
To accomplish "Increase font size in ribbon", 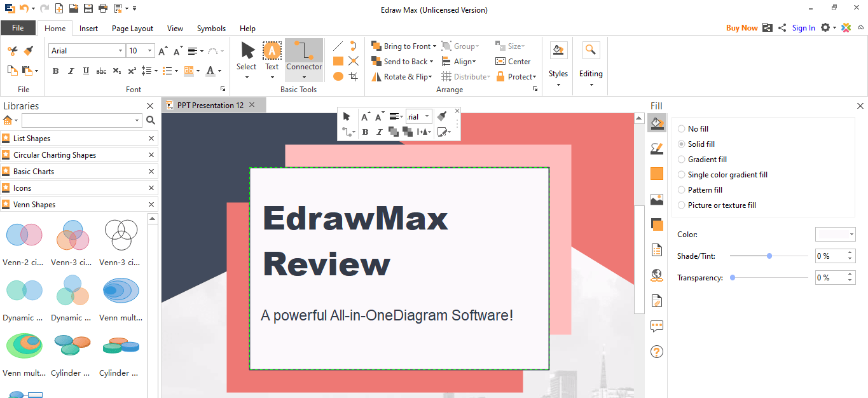I will click(163, 51).
